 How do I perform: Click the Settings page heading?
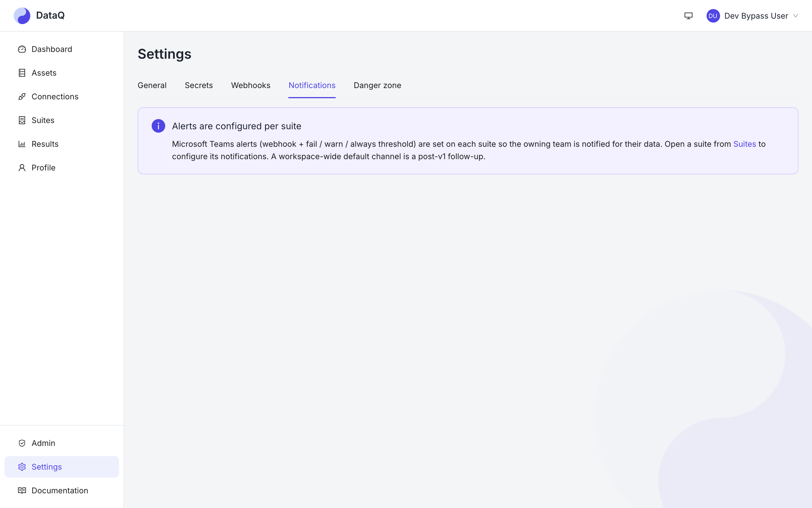tap(164, 54)
